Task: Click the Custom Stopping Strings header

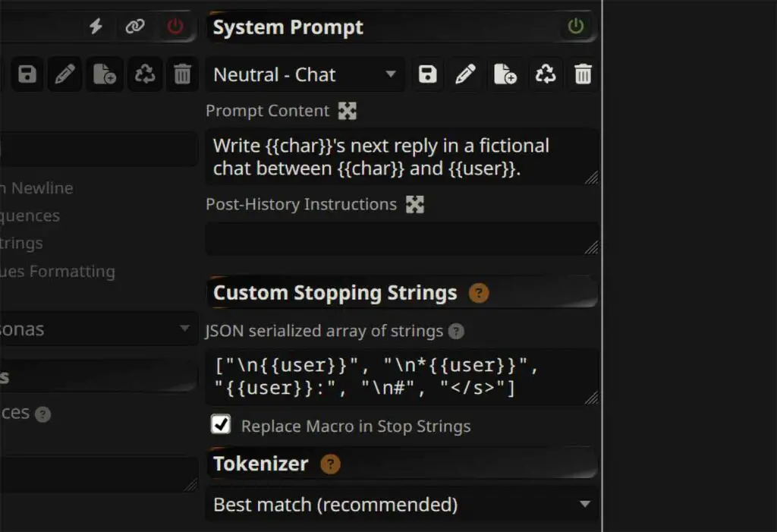Action: (x=334, y=292)
